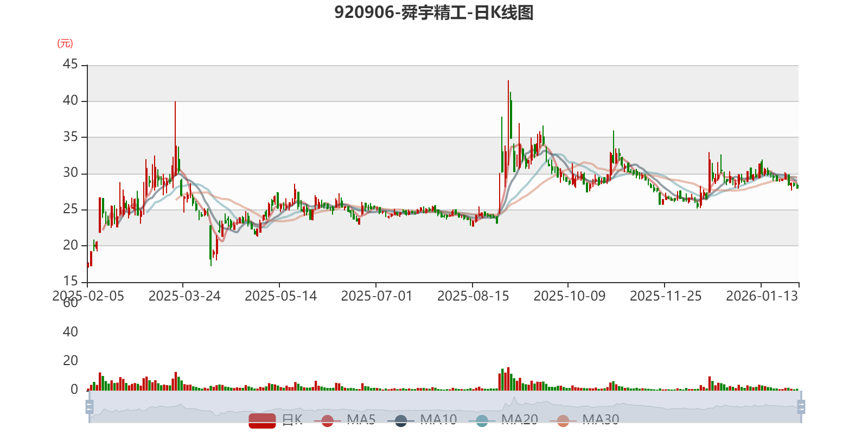Viewport: 868px width, 434px height.
Task: Grab the right data zoom handle
Action: (801, 406)
